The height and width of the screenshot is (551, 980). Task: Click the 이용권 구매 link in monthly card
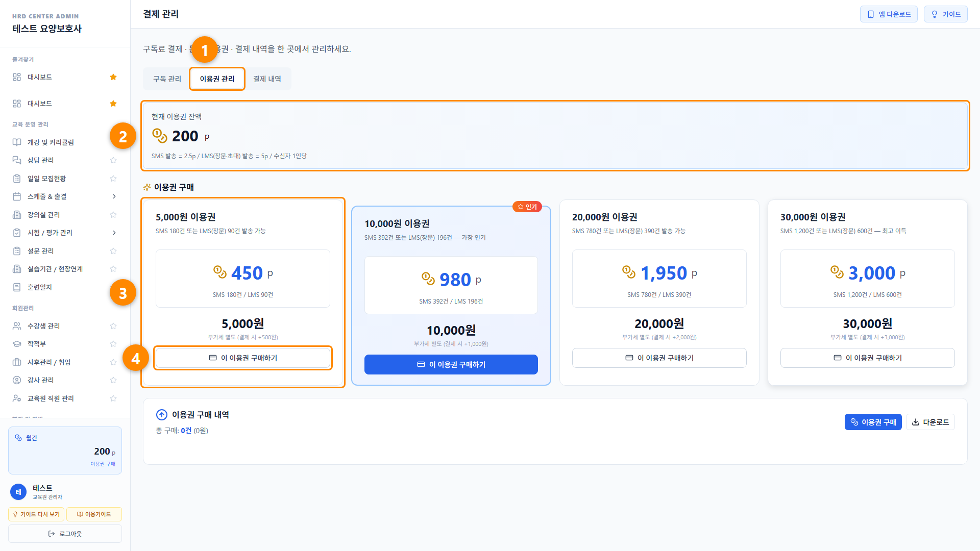coord(103,464)
